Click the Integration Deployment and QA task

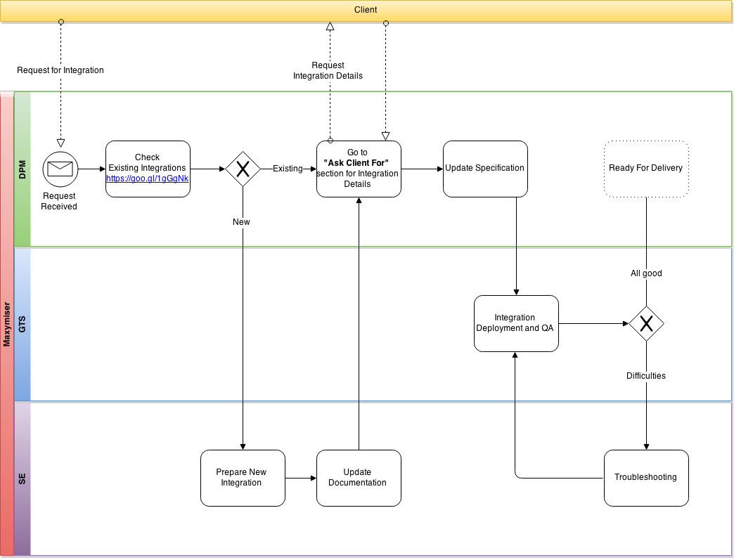[516, 324]
